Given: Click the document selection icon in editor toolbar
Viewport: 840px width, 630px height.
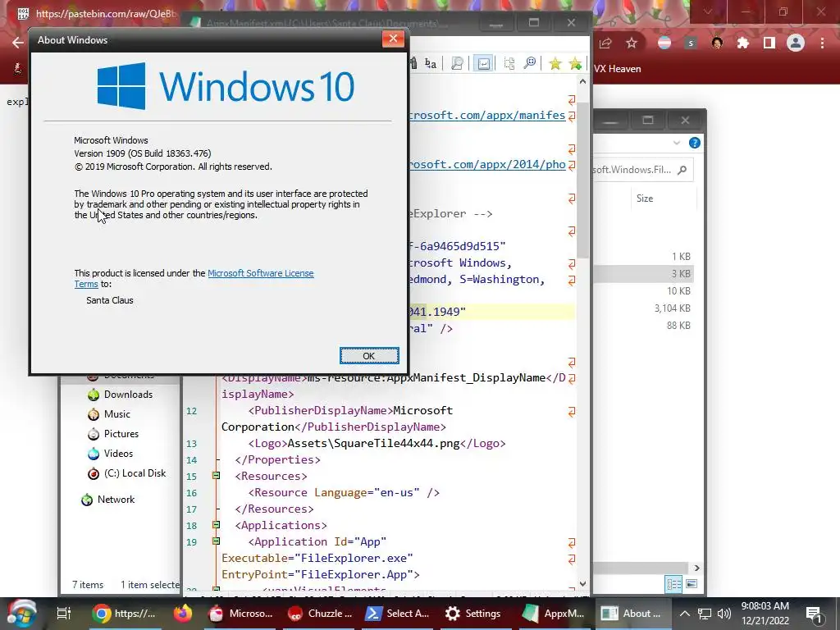Looking at the screenshot, I should pyautogui.click(x=509, y=64).
